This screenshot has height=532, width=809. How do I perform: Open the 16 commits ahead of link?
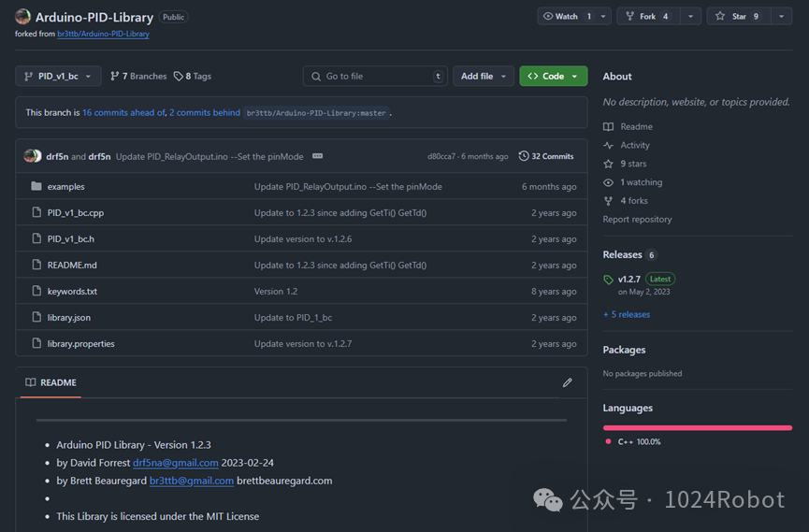click(x=123, y=112)
